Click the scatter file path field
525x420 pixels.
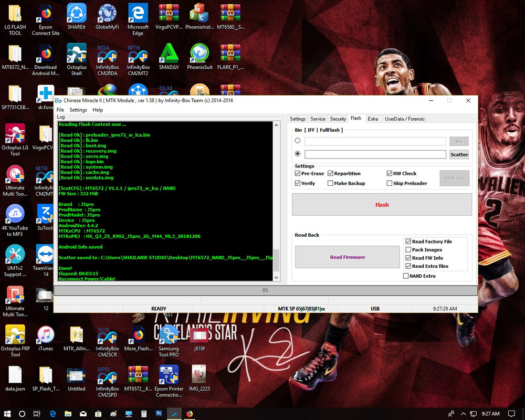tap(375, 154)
